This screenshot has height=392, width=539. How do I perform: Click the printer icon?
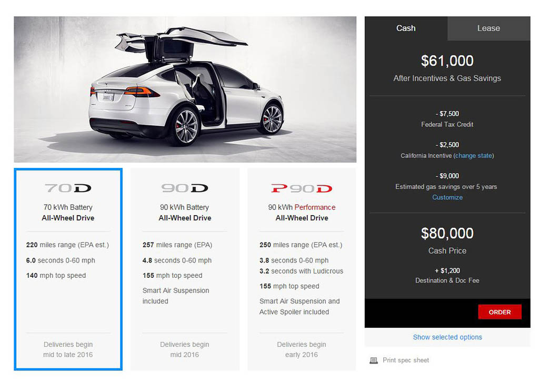(373, 360)
